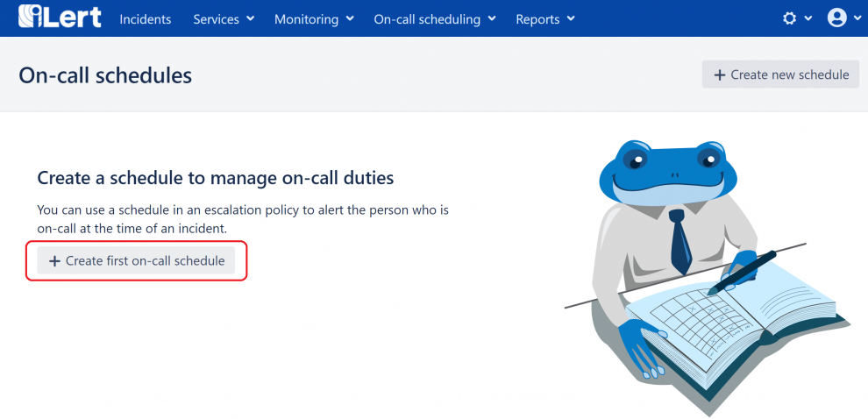Open chevron next to settings gear
868x419 pixels.
(808, 18)
